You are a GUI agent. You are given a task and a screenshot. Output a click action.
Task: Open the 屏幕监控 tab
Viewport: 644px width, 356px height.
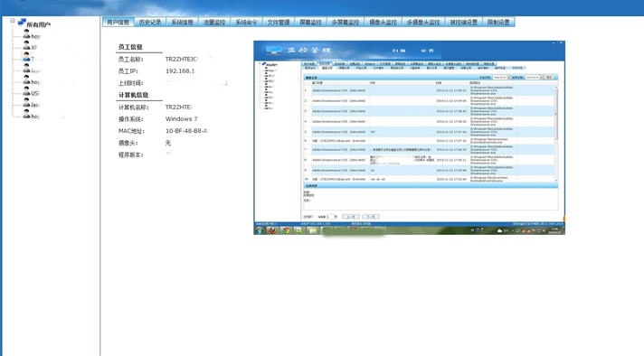point(310,23)
